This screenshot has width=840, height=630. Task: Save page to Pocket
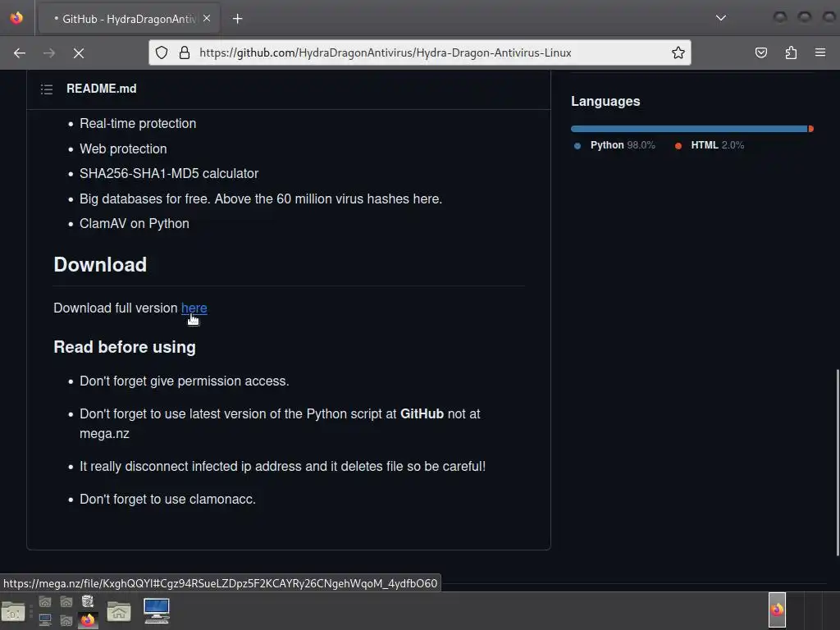pyautogui.click(x=760, y=52)
